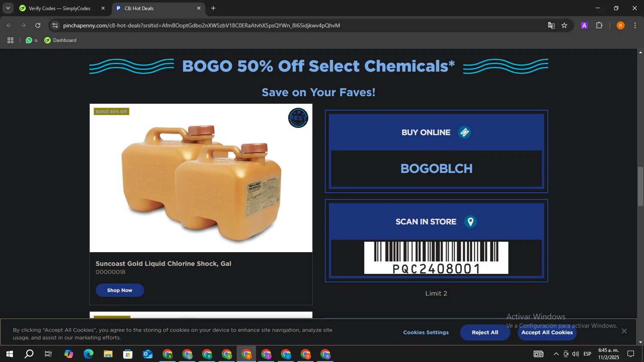The width and height of the screenshot is (644, 362).
Task: Open Task View on the taskbar
Action: (49, 354)
